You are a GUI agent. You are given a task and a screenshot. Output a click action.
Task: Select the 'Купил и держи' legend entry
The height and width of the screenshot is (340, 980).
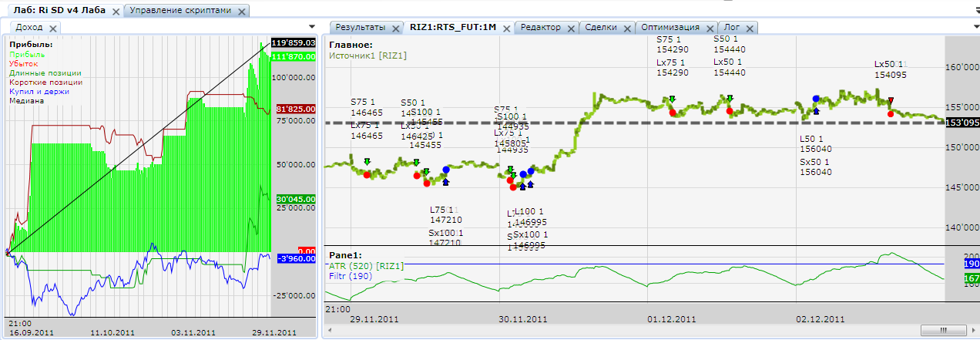[39, 91]
